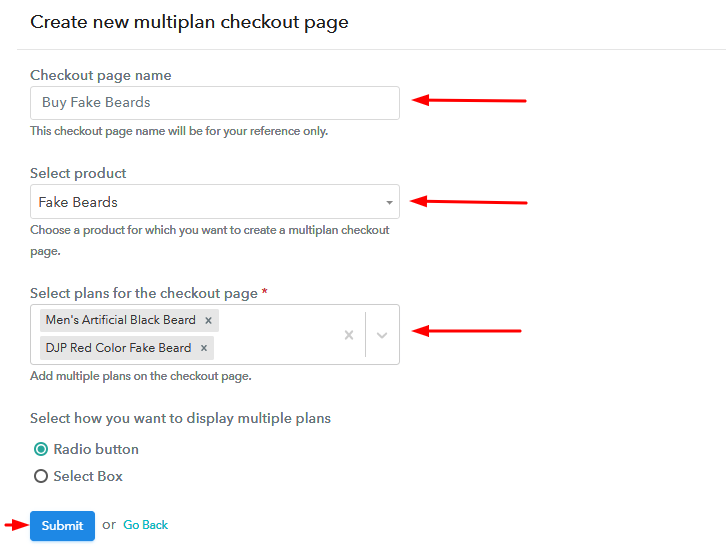
Task: Open the Select product dropdown arrow
Action: coord(389,202)
